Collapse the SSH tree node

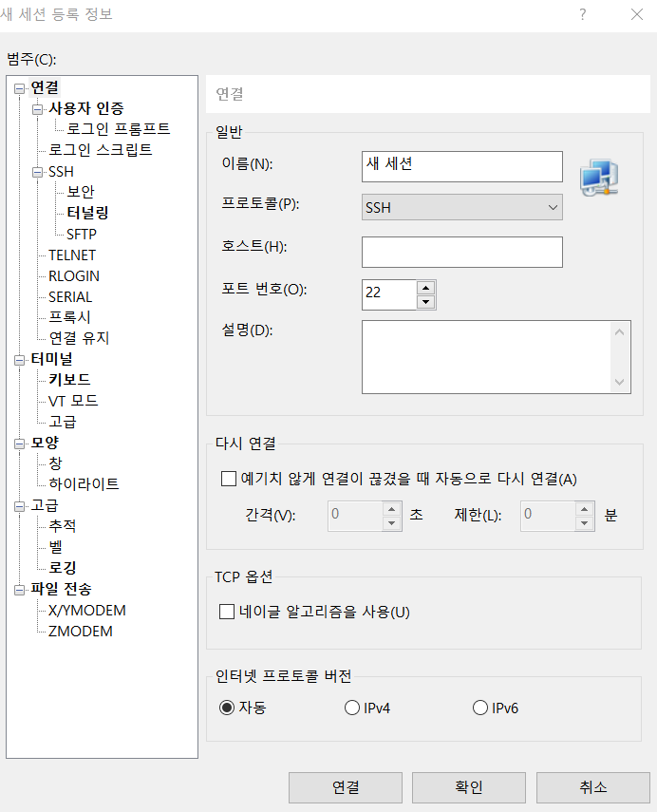pos(37,172)
